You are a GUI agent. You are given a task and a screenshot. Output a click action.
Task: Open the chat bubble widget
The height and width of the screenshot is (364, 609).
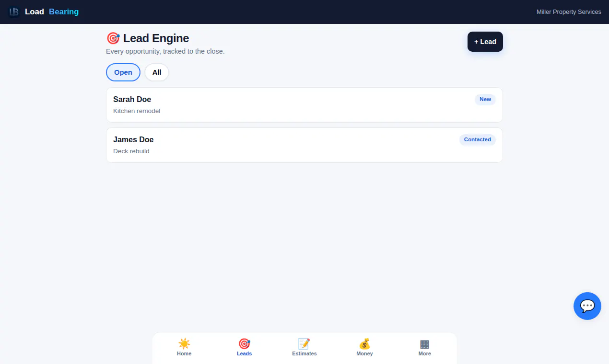click(x=587, y=306)
